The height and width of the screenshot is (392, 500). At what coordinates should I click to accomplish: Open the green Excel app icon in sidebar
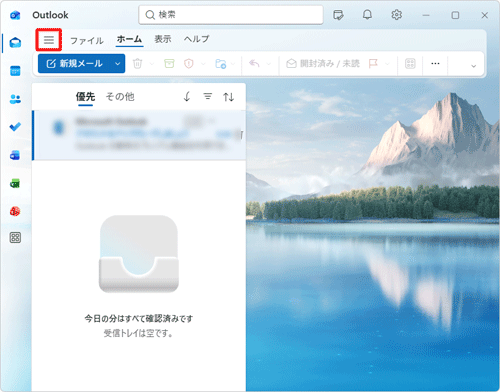tap(15, 183)
